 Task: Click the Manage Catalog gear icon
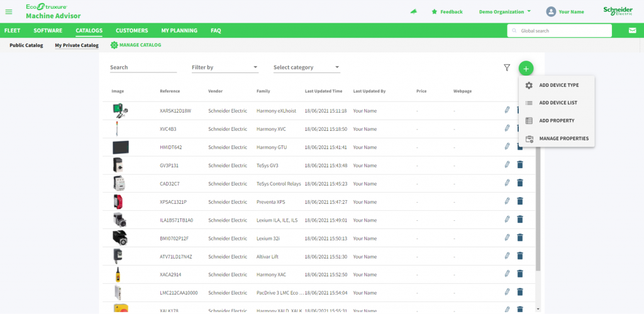click(114, 45)
